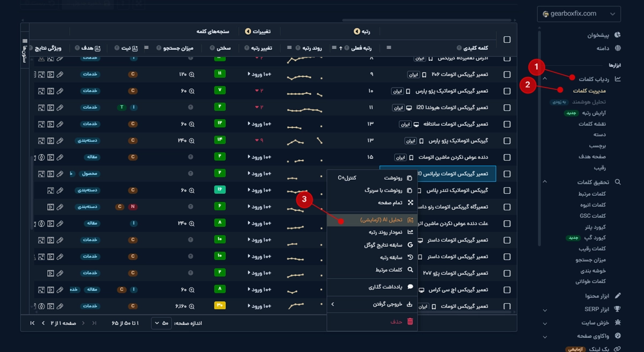
Task: Click the Dashboard (پیشخوان) icon in sidebar
Action: [x=618, y=35]
